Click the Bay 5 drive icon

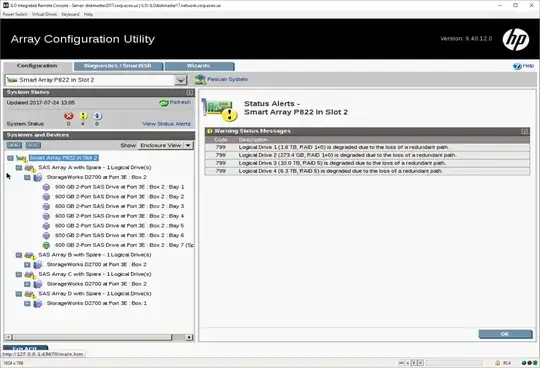[x=46, y=226]
